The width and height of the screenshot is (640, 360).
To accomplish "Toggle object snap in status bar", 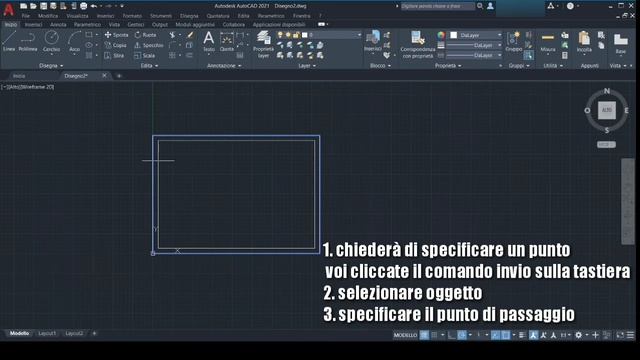I will pos(506,335).
